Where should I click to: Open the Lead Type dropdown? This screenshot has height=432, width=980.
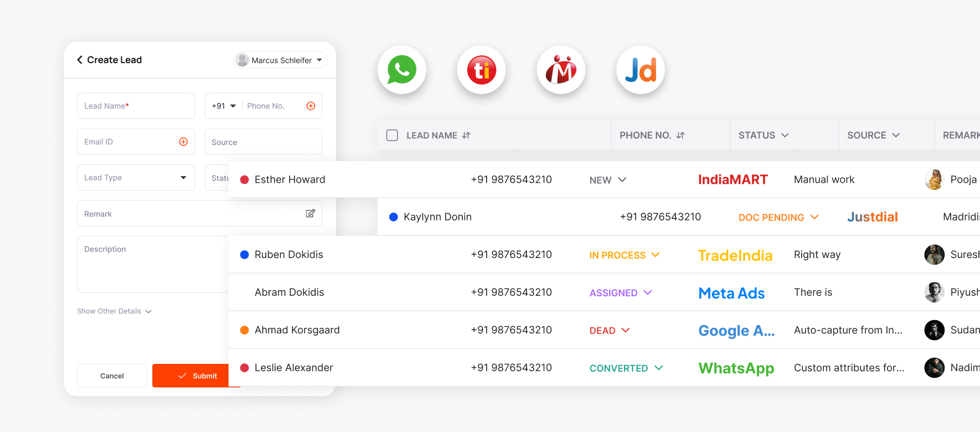point(136,178)
